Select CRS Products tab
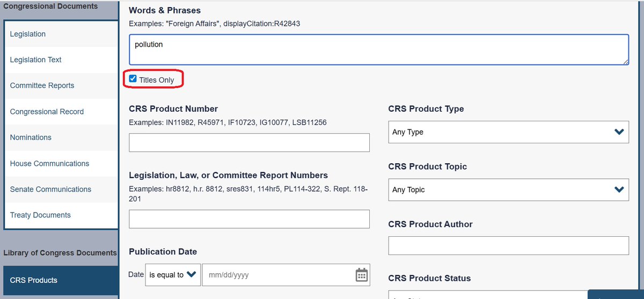 (x=61, y=280)
